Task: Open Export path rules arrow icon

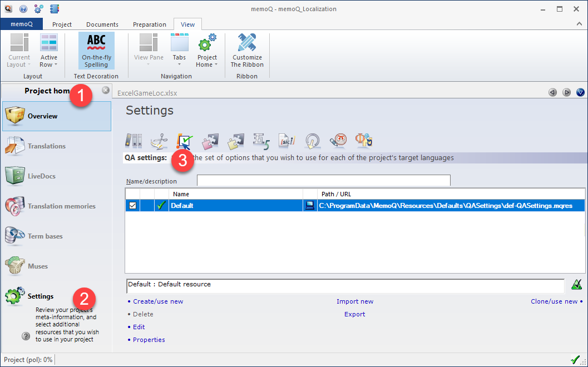Action: (x=313, y=141)
